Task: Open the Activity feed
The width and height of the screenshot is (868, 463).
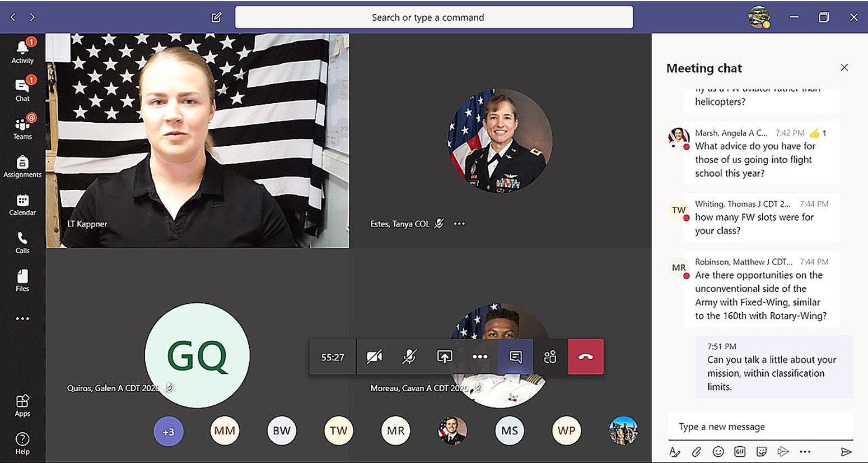Action: tap(22, 52)
